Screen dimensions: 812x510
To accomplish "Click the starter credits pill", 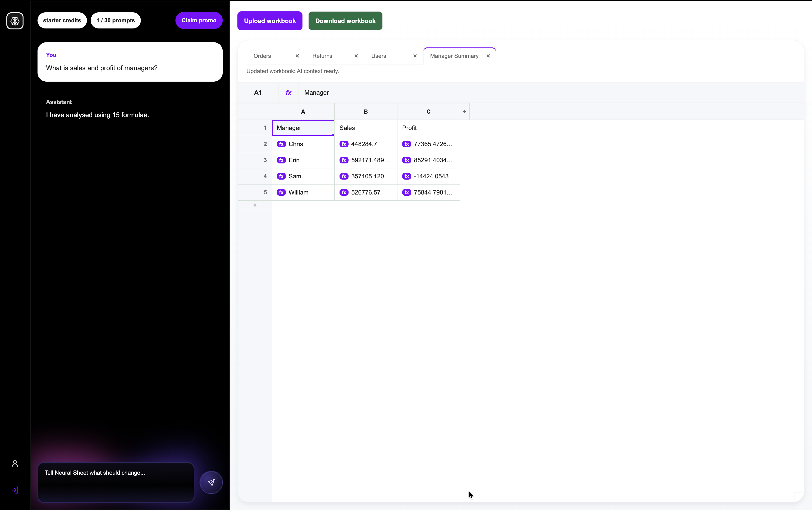I will click(62, 21).
